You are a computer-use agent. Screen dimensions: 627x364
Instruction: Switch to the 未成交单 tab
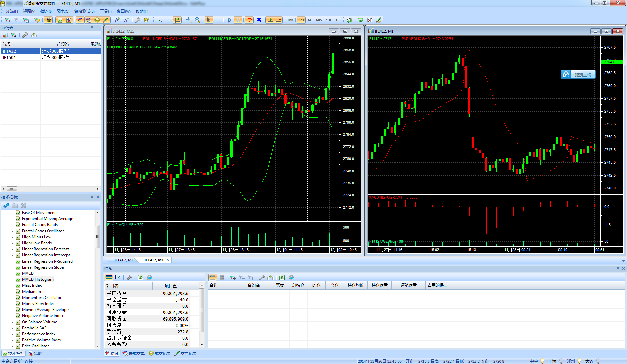(134, 353)
